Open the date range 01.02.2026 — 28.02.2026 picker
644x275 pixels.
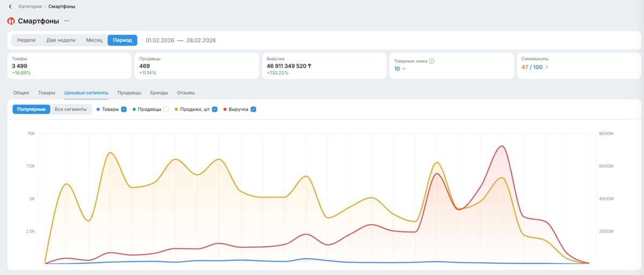tap(181, 40)
